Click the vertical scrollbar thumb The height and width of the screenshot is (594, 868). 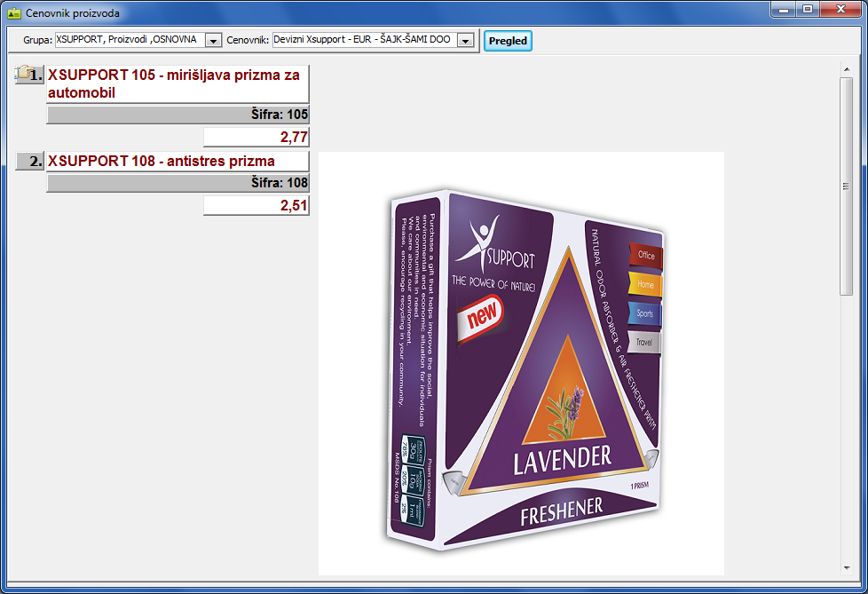847,186
